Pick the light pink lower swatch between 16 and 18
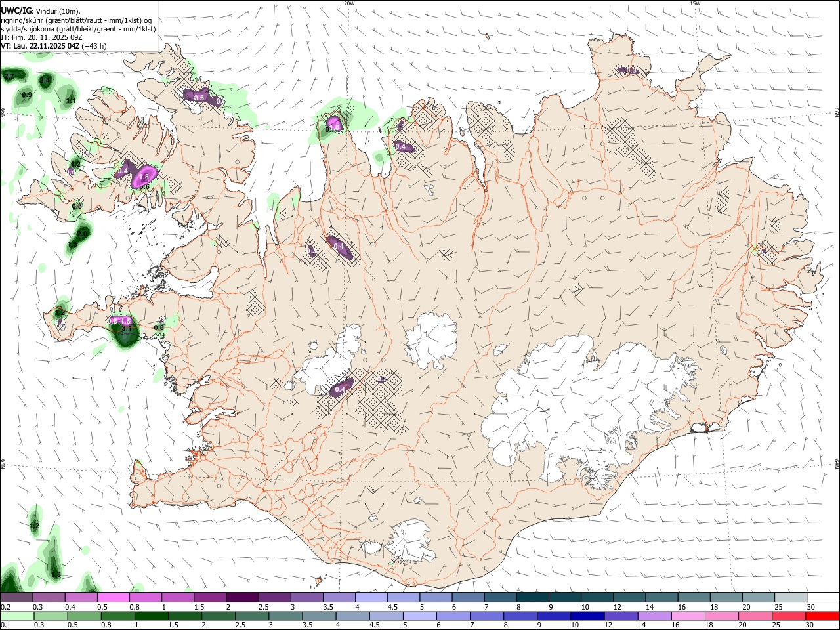The image size is (840, 630). [687, 616]
